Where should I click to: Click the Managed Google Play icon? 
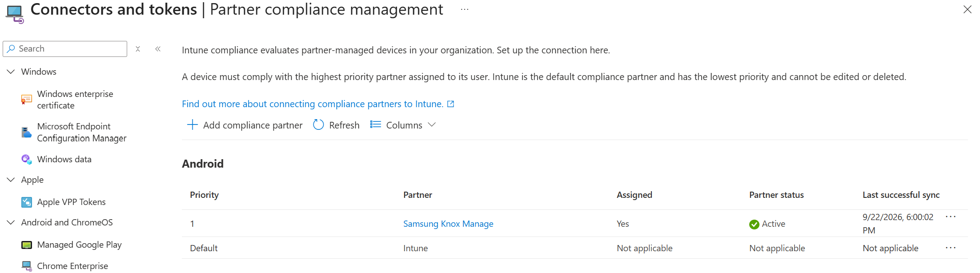pyautogui.click(x=27, y=245)
